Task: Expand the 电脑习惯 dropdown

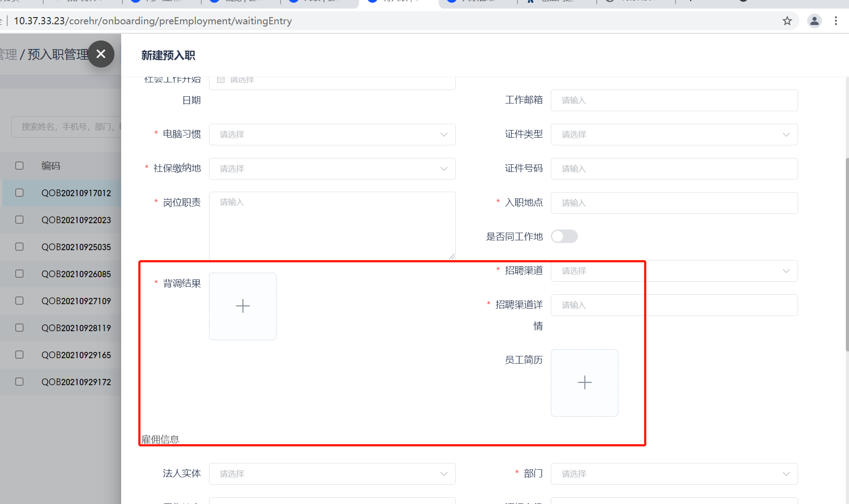Action: (x=332, y=135)
